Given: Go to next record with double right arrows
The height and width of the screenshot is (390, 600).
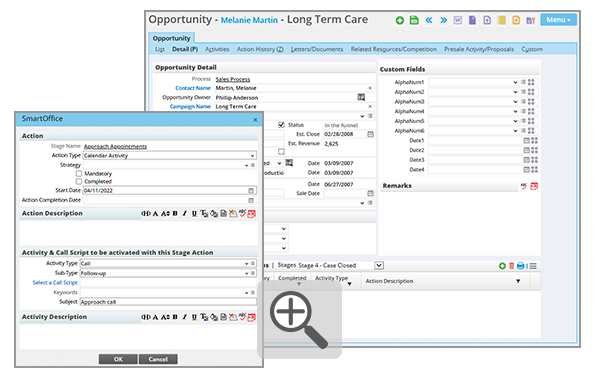Looking at the screenshot, I should (443, 20).
